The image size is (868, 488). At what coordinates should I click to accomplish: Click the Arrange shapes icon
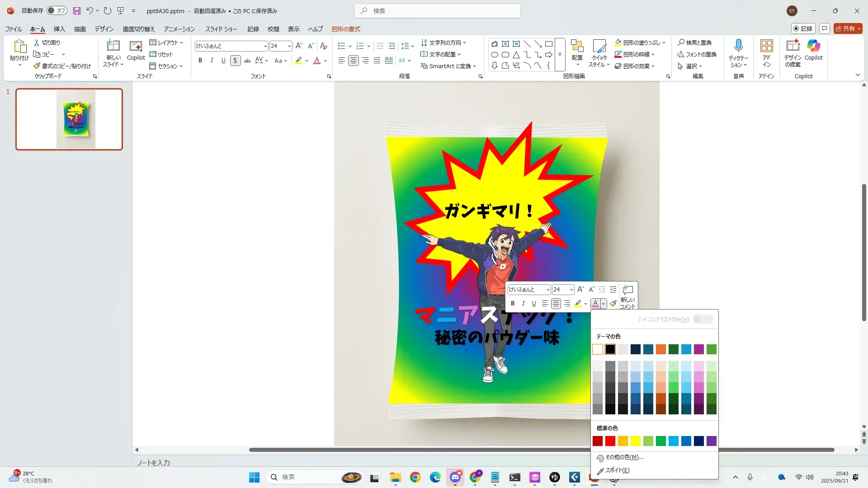tap(577, 46)
